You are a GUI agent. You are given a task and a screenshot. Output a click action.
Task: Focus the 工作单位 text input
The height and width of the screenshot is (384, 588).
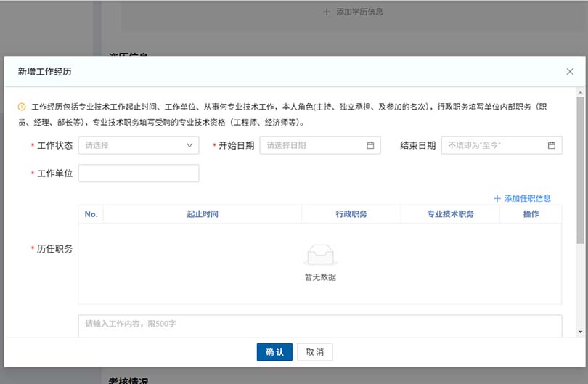click(x=139, y=173)
